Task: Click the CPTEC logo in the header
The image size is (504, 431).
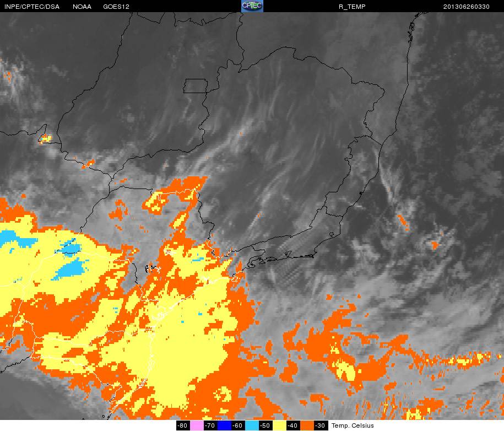Action: click(x=252, y=6)
